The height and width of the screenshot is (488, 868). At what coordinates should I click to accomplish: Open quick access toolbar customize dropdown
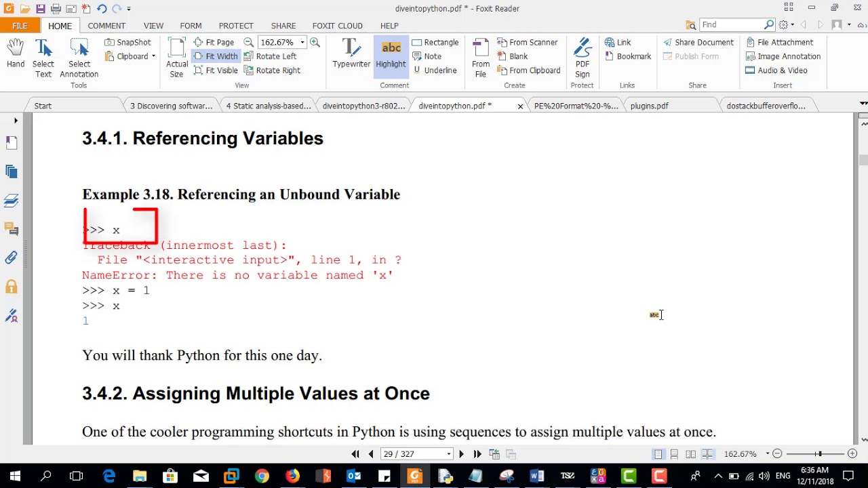coord(128,9)
